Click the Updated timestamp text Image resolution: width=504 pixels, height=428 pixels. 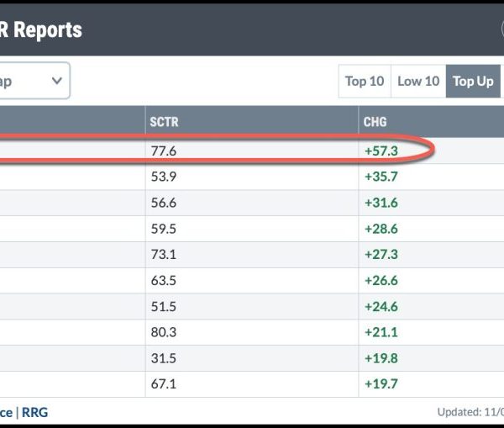[x=470, y=412]
